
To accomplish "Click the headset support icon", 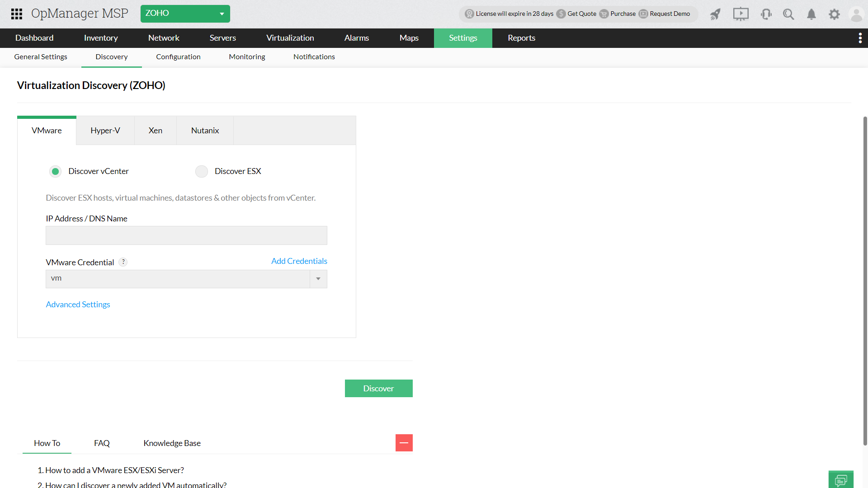I will coord(766,14).
